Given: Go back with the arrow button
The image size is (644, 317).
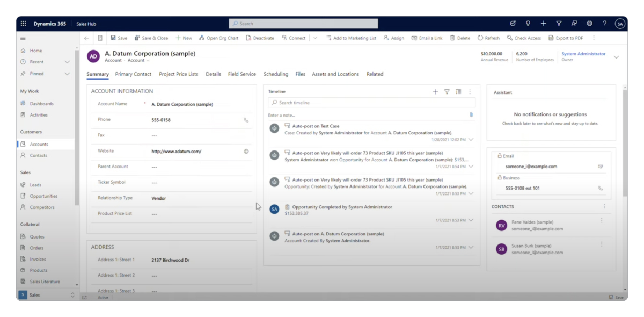Looking at the screenshot, I should [x=86, y=38].
